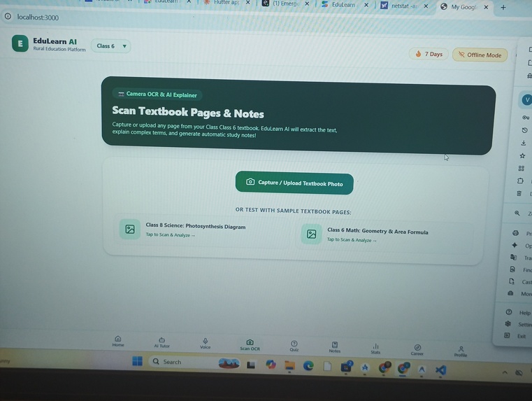Screen dimensions: 532x401
Task: Open tab groups grid icon in browser menu
Action: point(522,168)
